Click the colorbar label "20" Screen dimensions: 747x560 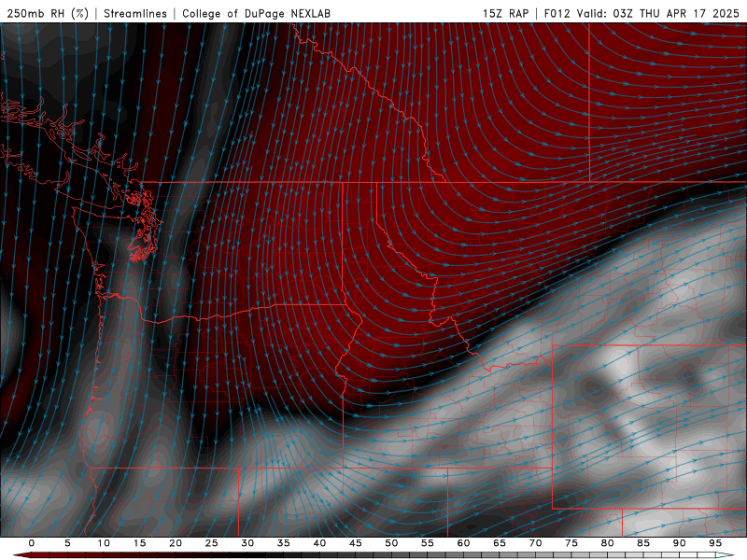176,543
